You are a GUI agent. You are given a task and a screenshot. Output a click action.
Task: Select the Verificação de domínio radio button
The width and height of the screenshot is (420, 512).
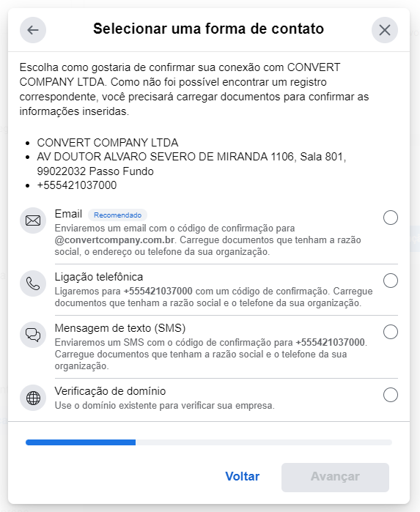(391, 395)
